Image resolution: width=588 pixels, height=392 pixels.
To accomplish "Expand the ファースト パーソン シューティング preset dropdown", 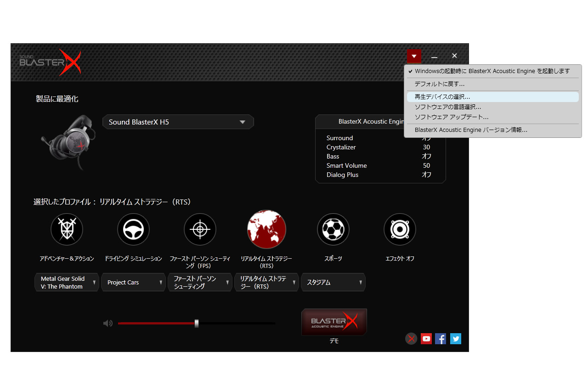I will [200, 282].
